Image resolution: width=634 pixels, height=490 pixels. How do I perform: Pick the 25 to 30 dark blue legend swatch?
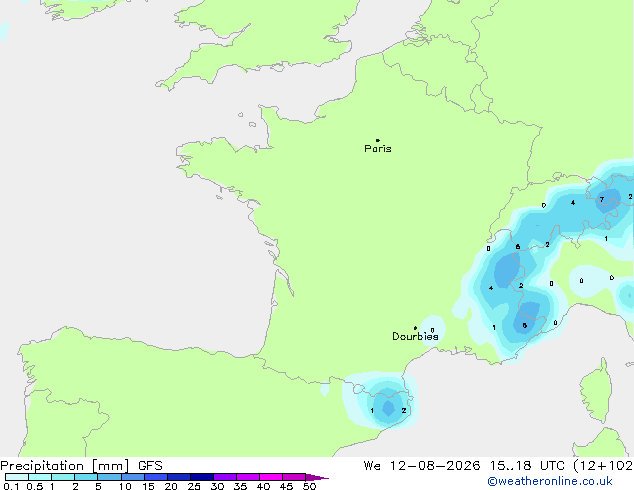pos(202,477)
